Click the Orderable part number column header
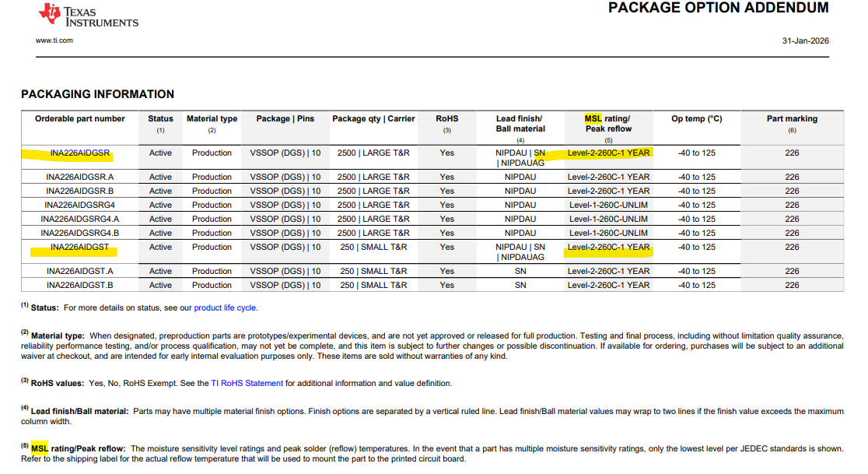The image size is (868, 474). click(x=79, y=118)
